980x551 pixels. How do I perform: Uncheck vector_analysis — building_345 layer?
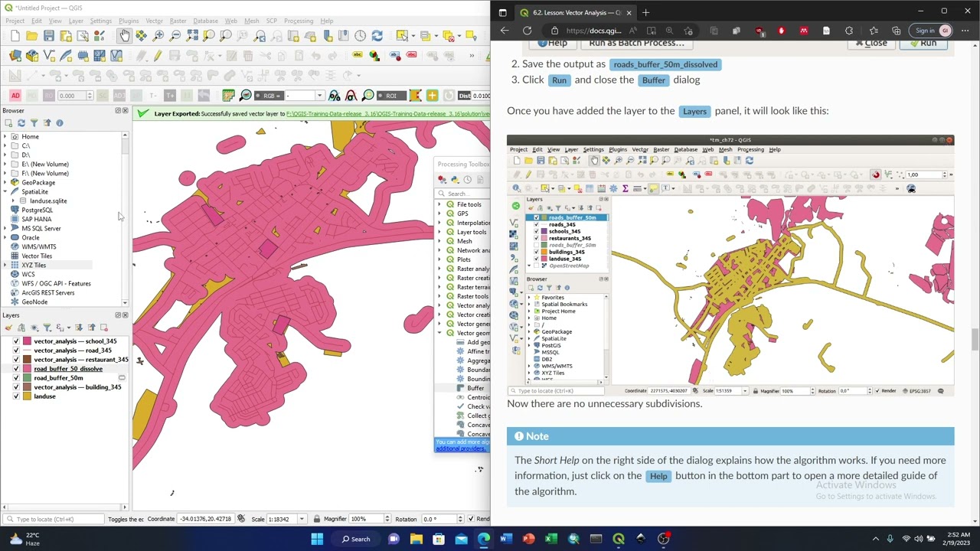tap(16, 387)
